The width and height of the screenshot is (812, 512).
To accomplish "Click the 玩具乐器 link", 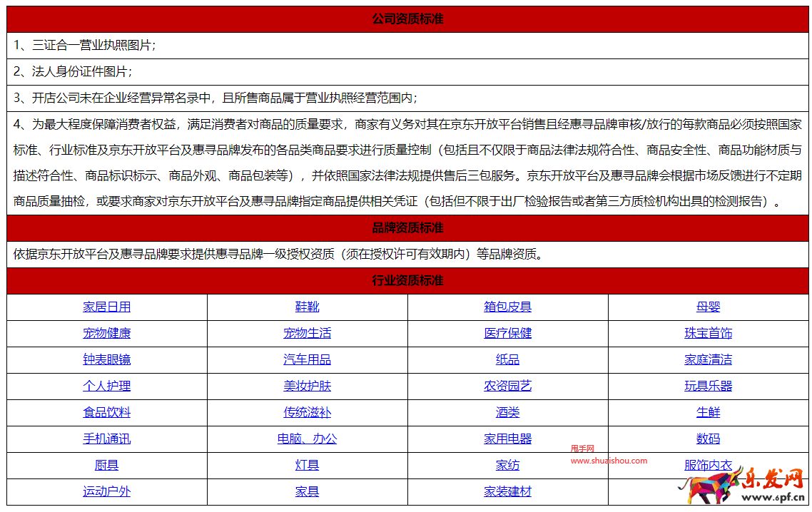I will tap(708, 386).
